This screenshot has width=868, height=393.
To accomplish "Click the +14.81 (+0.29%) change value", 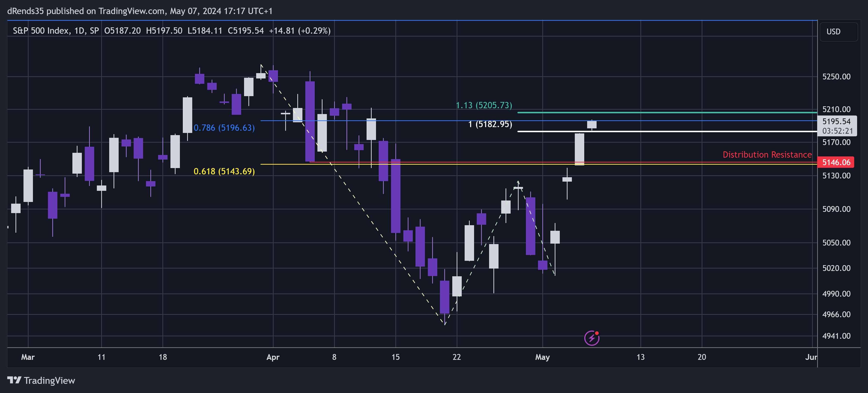I will [300, 31].
